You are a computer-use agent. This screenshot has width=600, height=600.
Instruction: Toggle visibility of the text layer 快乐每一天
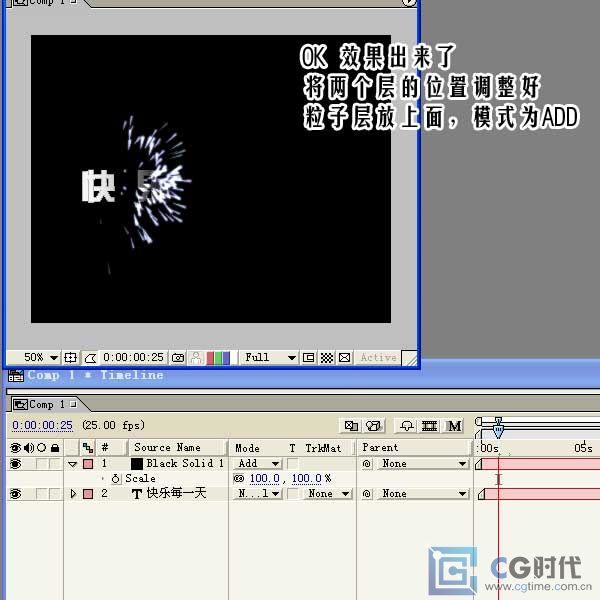(x=15, y=494)
